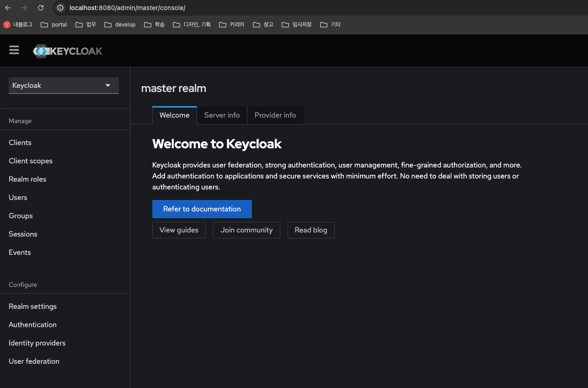View site information icon in address bar
The height and width of the screenshot is (388, 588).
60,8
